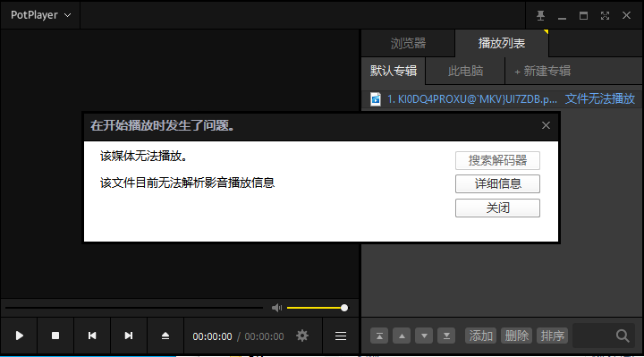Close the error dialog with the X

[546, 125]
